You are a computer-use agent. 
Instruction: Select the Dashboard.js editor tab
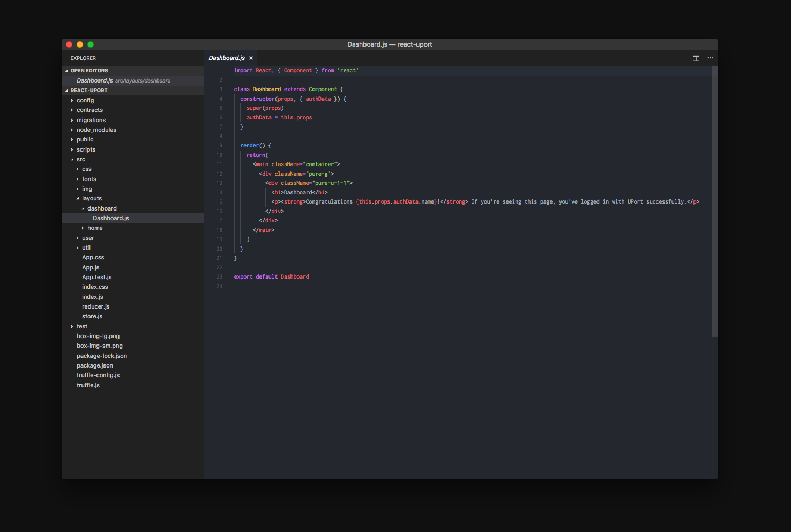227,58
